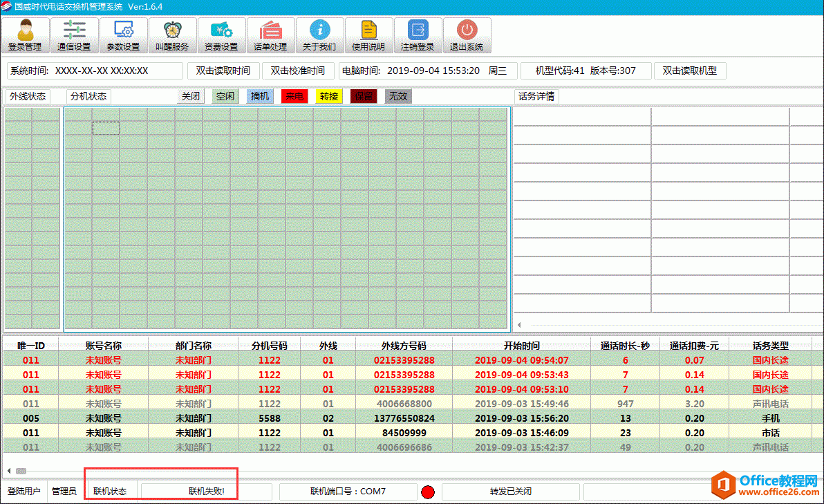
Task: Click the 通话时长-秒 column header
Action: point(625,345)
